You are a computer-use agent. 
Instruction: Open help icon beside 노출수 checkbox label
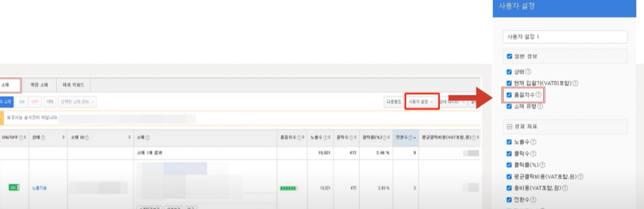(533, 142)
